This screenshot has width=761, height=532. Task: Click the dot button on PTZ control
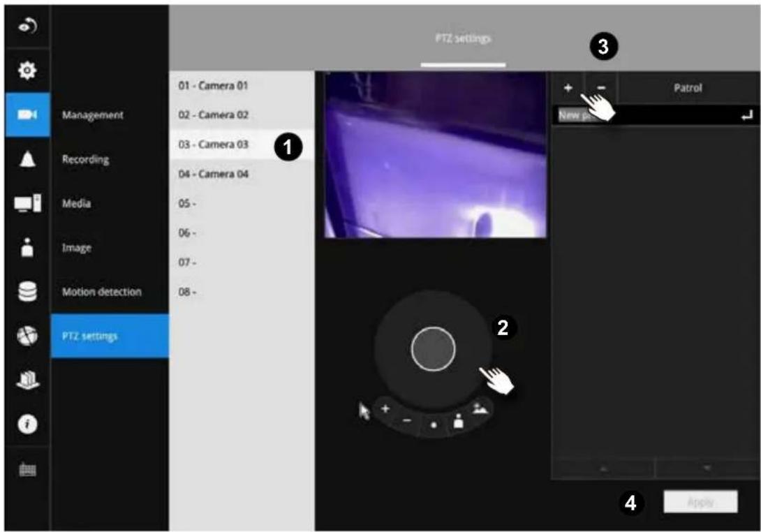(434, 425)
